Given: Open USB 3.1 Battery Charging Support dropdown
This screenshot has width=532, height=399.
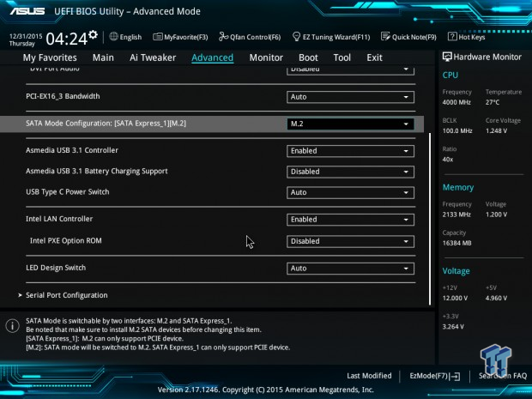Looking at the screenshot, I should click(350, 172).
